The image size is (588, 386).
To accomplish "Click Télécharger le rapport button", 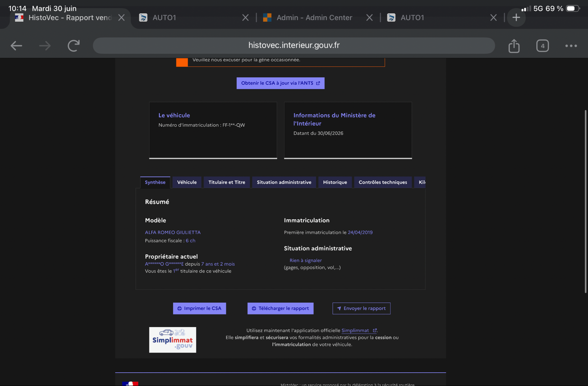I will (x=280, y=308).
